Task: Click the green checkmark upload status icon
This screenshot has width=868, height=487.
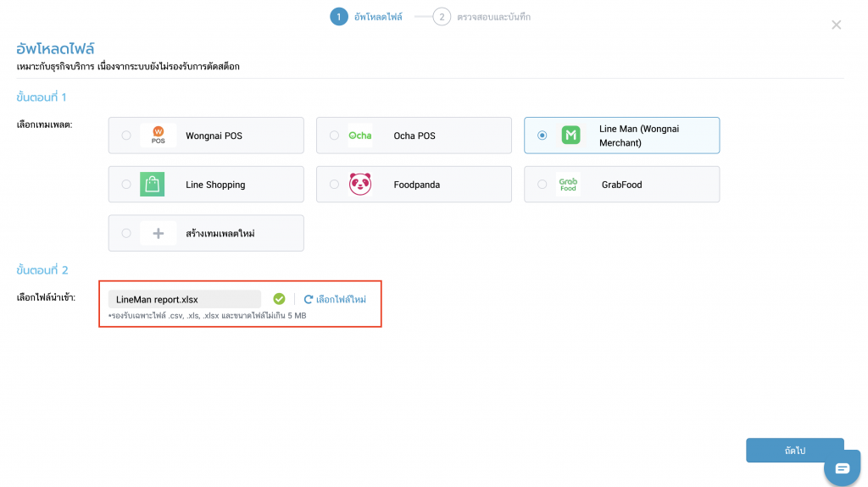Action: click(x=279, y=299)
